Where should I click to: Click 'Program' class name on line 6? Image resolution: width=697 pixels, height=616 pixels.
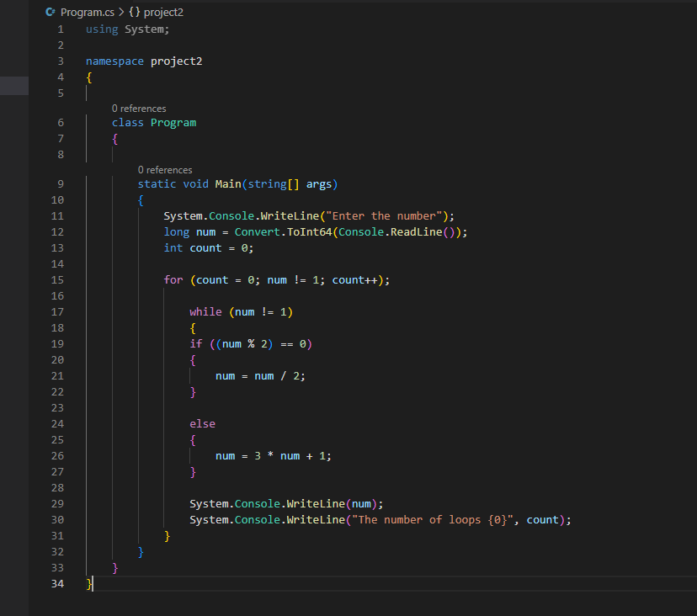point(173,123)
